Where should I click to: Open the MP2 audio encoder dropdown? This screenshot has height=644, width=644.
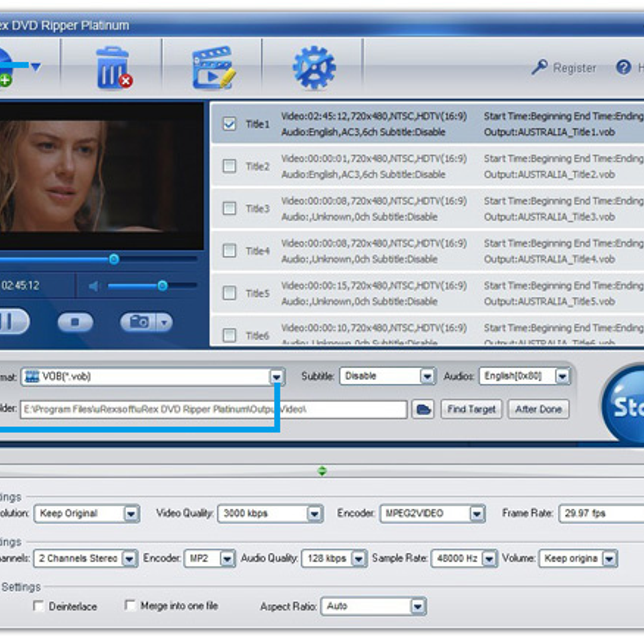click(228, 559)
